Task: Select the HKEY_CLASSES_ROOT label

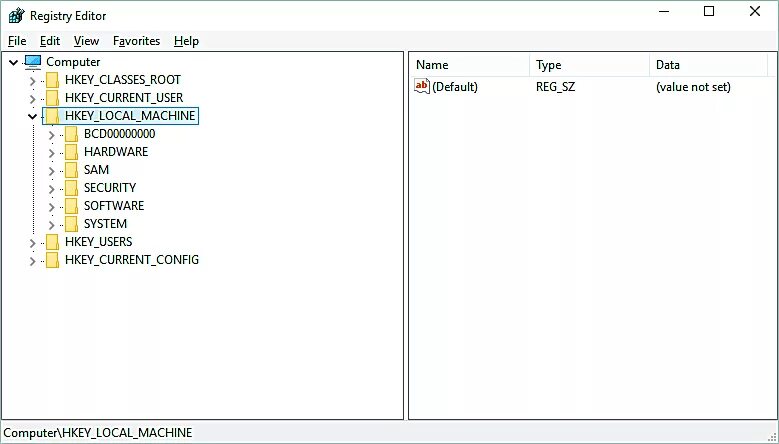Action: (x=123, y=80)
